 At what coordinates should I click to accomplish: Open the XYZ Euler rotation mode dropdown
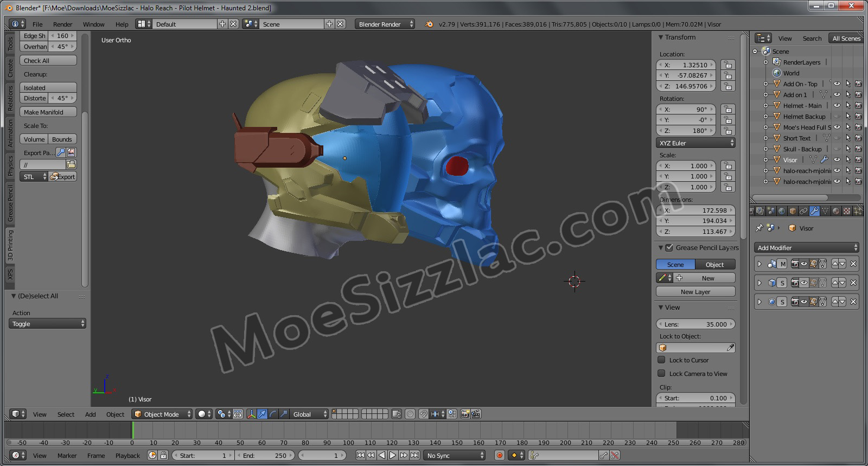(x=695, y=143)
